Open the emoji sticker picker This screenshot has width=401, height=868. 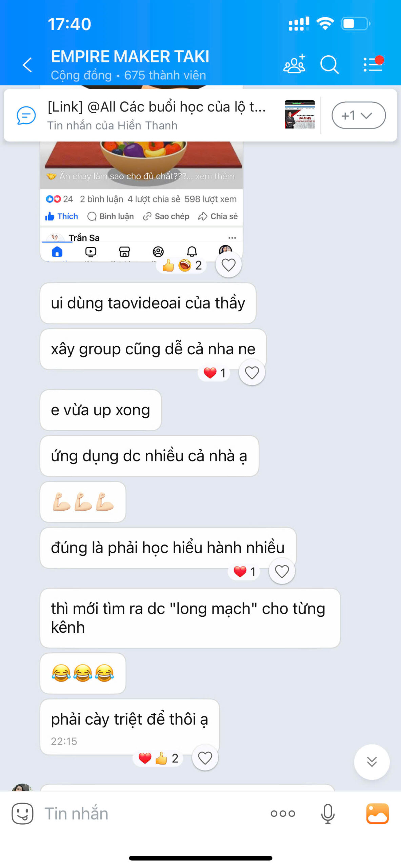(22, 813)
